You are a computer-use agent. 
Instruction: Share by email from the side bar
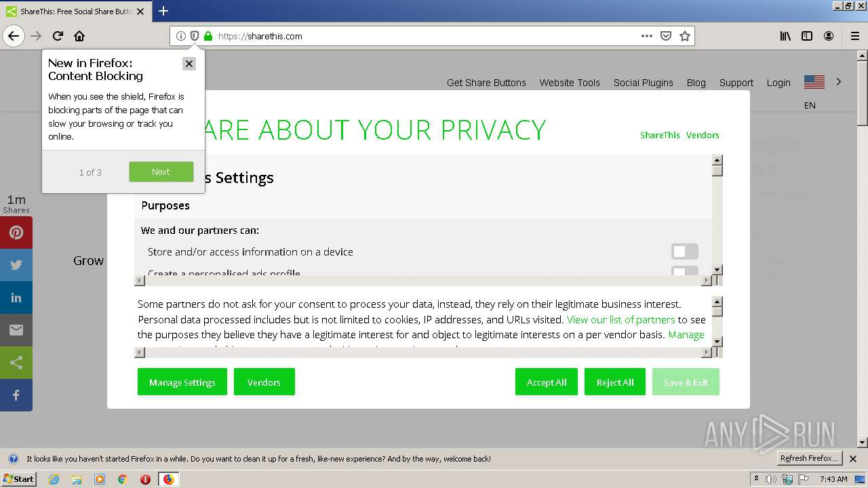(16, 330)
